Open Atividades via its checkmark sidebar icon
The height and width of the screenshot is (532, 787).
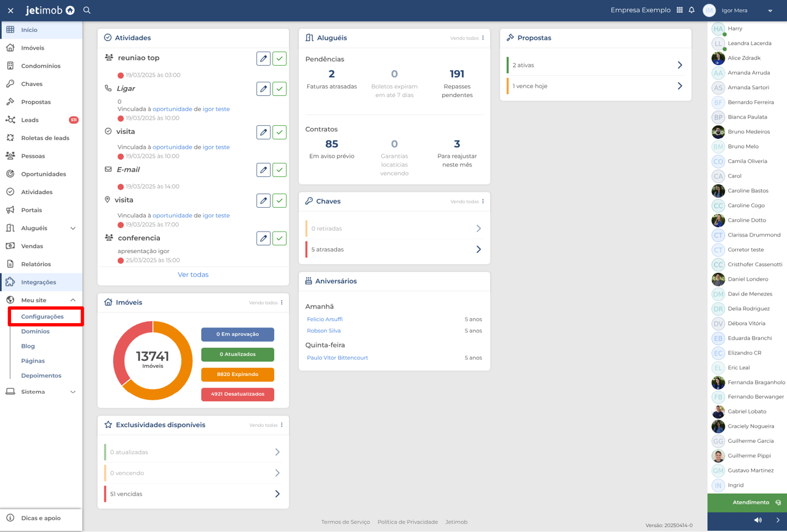(12, 191)
